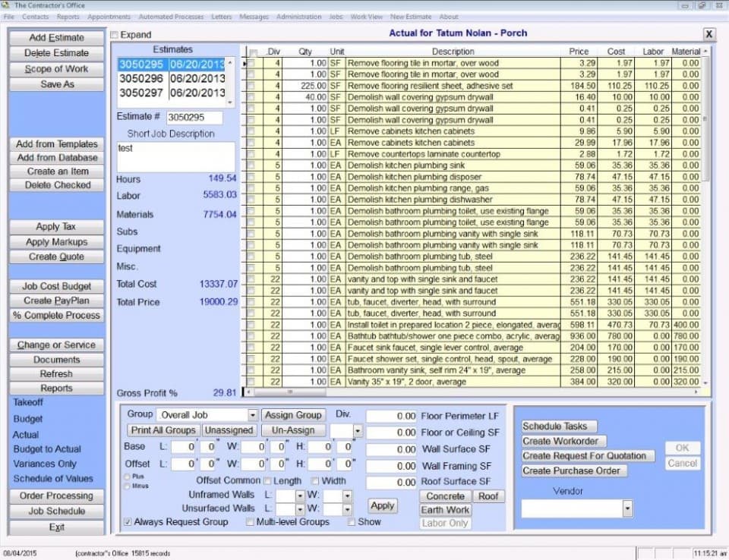Image resolution: width=729 pixels, height=560 pixels.
Task: Click Add from Database
Action: pyautogui.click(x=57, y=158)
